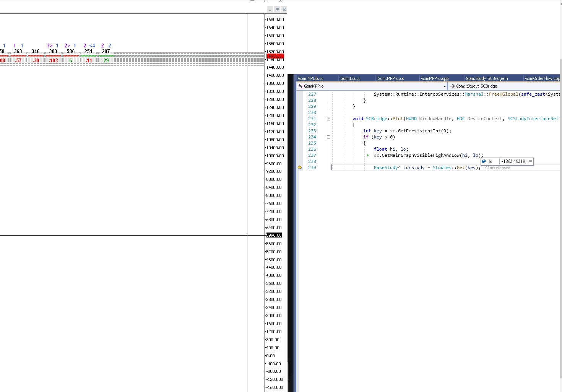
Task: Click the 363 volume value on the chart
Action: pos(18,51)
